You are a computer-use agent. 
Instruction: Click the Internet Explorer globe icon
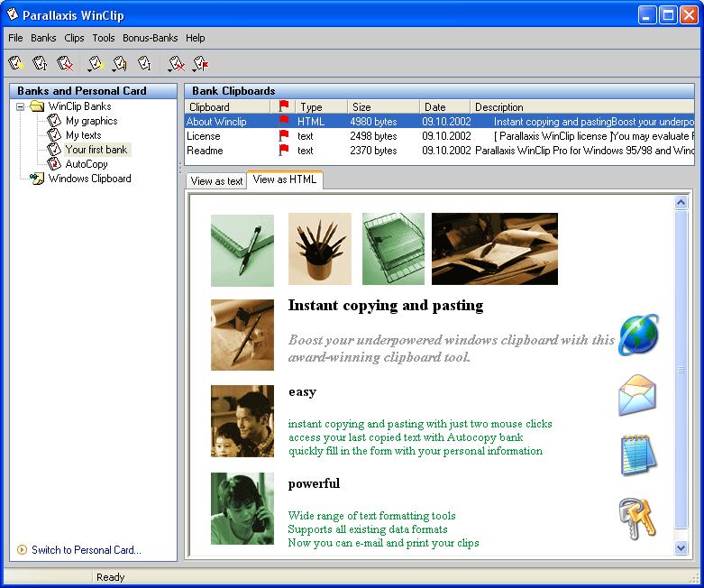point(638,335)
